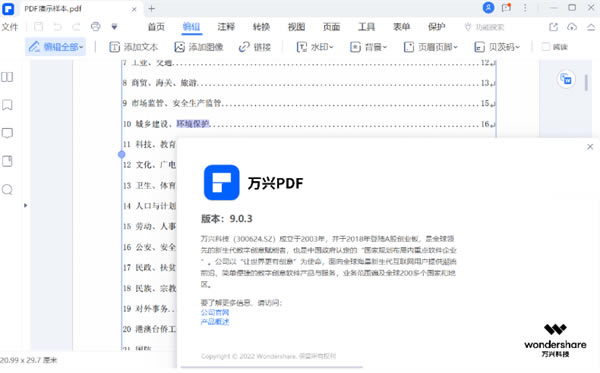Click the 链接 tool
The height and width of the screenshot is (373, 600).
point(255,47)
